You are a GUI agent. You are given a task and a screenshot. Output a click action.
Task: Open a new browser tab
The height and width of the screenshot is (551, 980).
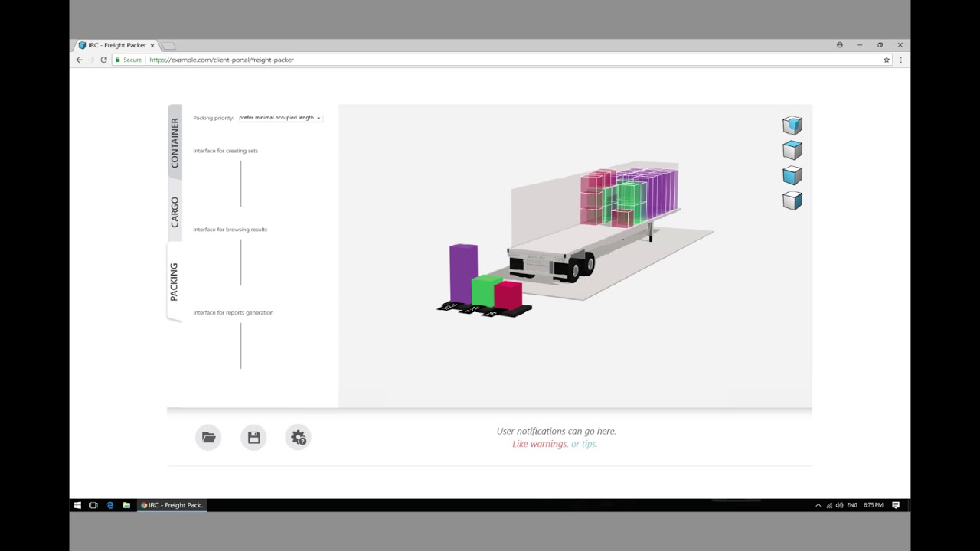coord(168,46)
